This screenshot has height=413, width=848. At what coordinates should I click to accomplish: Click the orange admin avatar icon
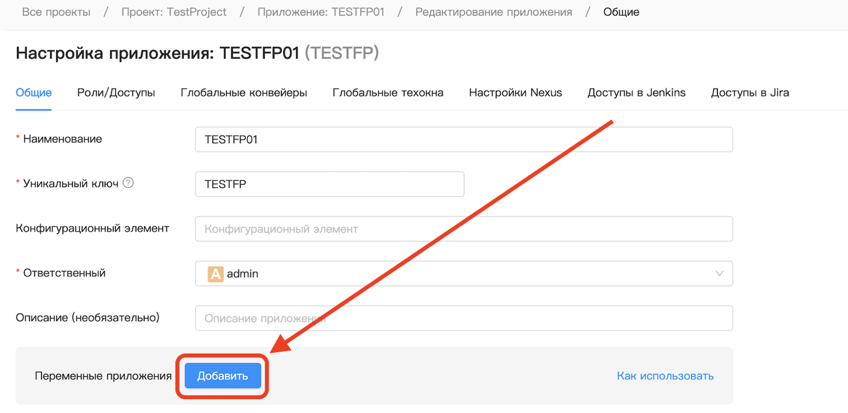215,273
